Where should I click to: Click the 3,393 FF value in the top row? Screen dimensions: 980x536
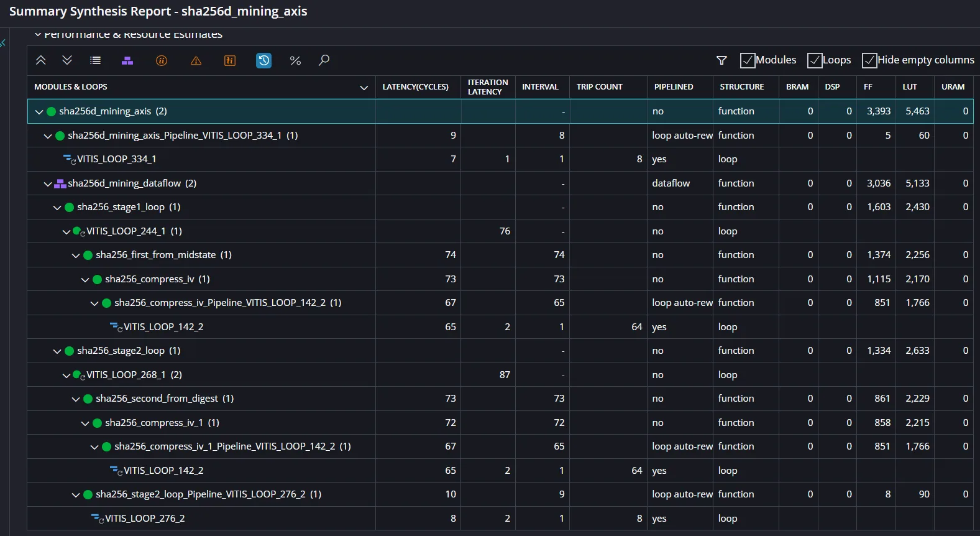pos(879,111)
